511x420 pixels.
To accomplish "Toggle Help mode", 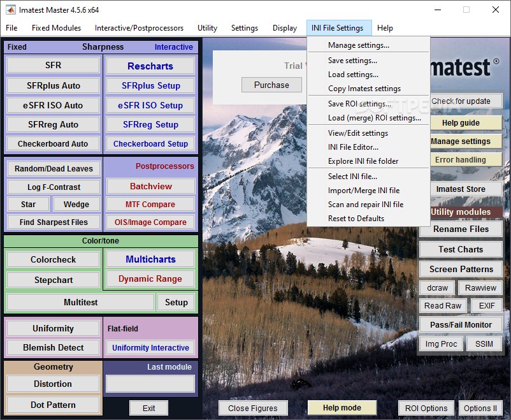I will 342,408.
